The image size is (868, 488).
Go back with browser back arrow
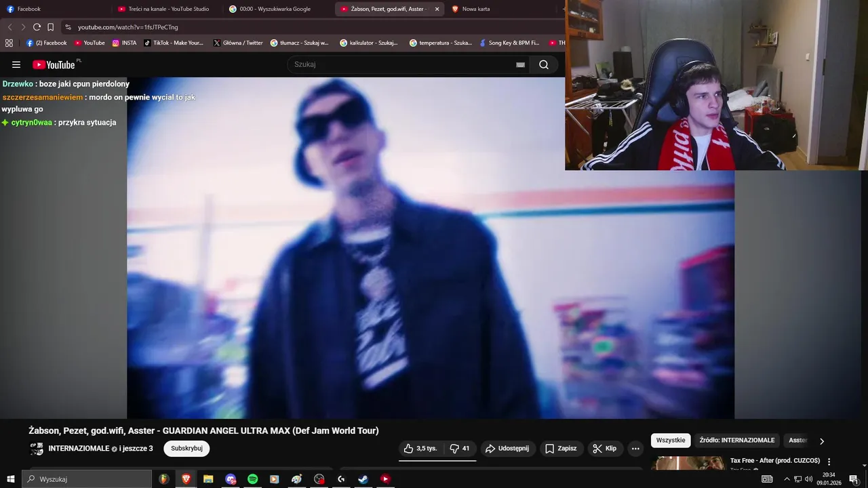(x=9, y=27)
